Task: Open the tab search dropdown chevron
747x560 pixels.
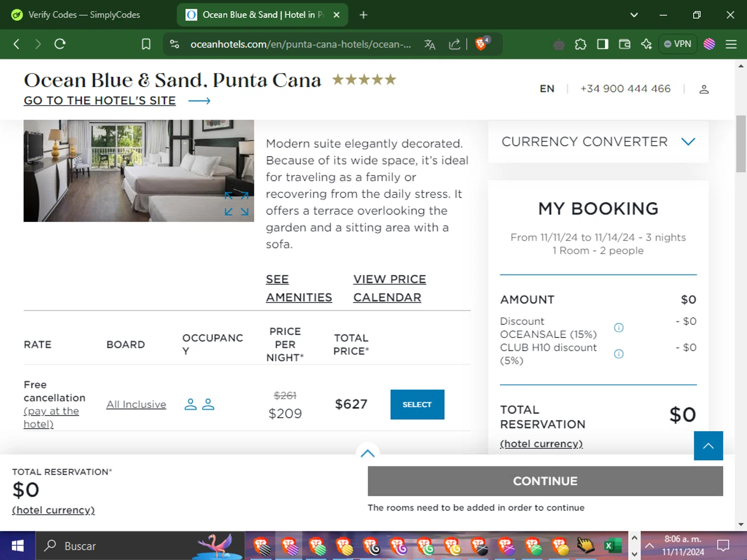Action: (634, 15)
